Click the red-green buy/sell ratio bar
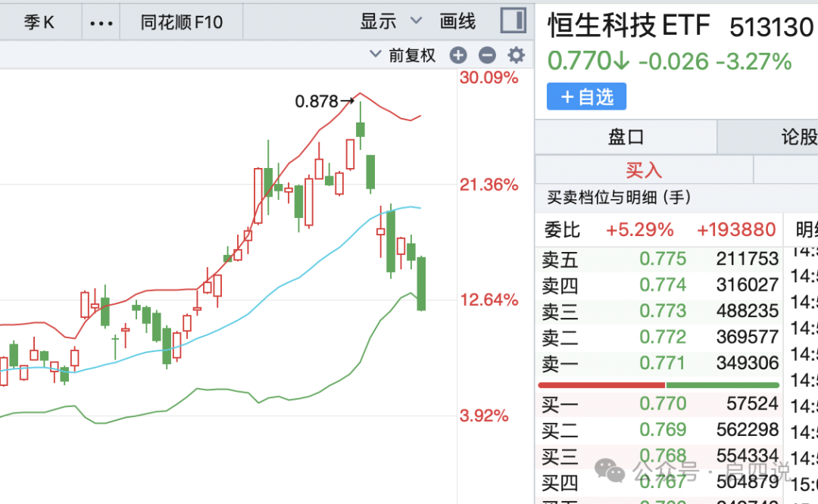 (x=657, y=384)
